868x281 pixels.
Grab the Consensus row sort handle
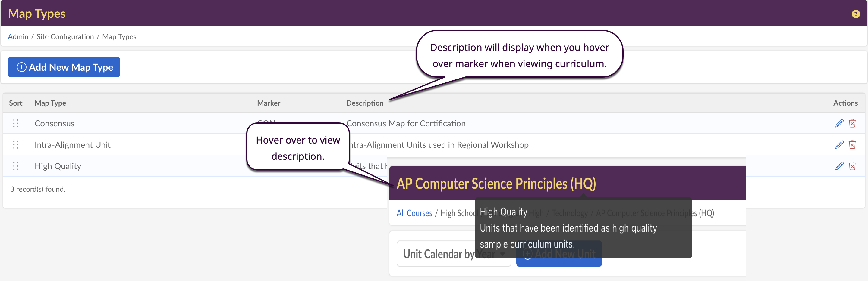pos(15,124)
